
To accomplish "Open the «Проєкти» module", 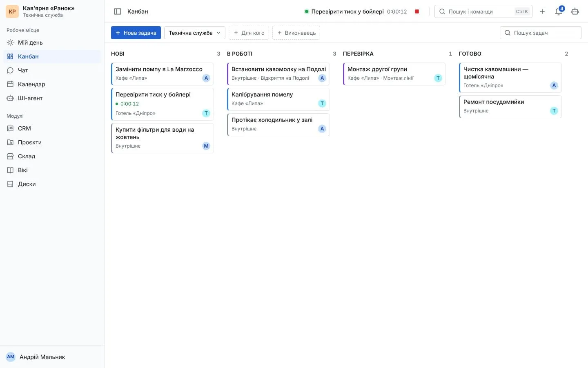I will pos(52,142).
